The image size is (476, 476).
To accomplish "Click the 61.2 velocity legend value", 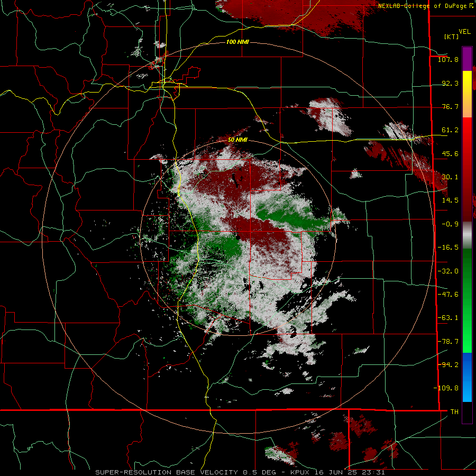I will [x=450, y=130].
